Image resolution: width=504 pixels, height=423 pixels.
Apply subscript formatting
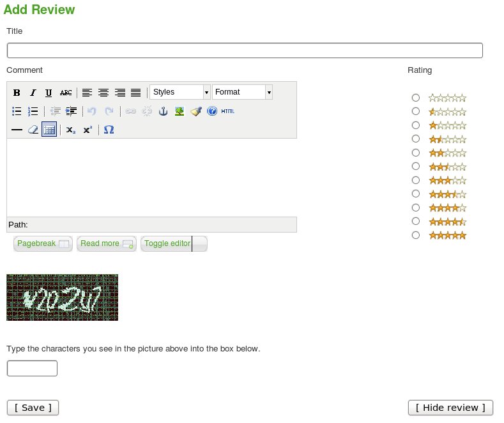click(71, 130)
